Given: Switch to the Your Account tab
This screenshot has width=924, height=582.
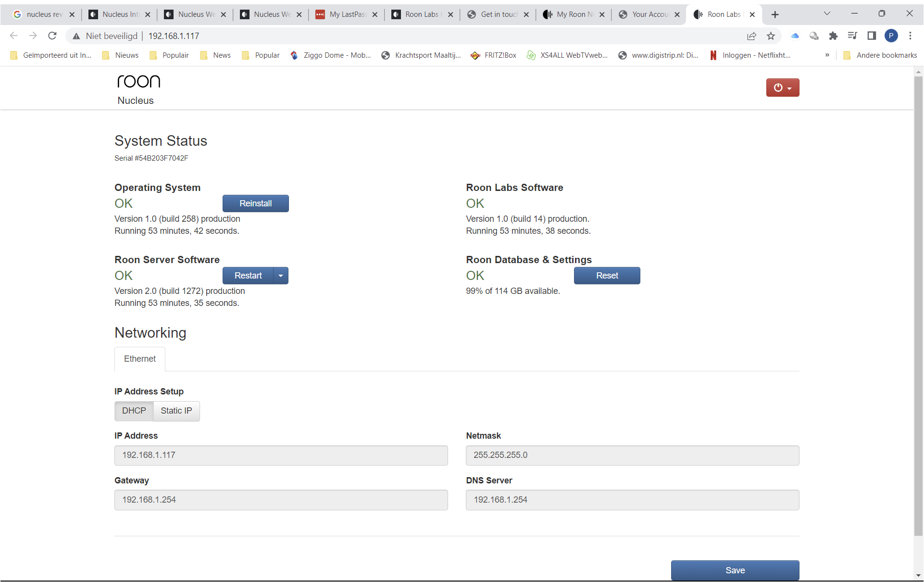Looking at the screenshot, I should point(650,14).
